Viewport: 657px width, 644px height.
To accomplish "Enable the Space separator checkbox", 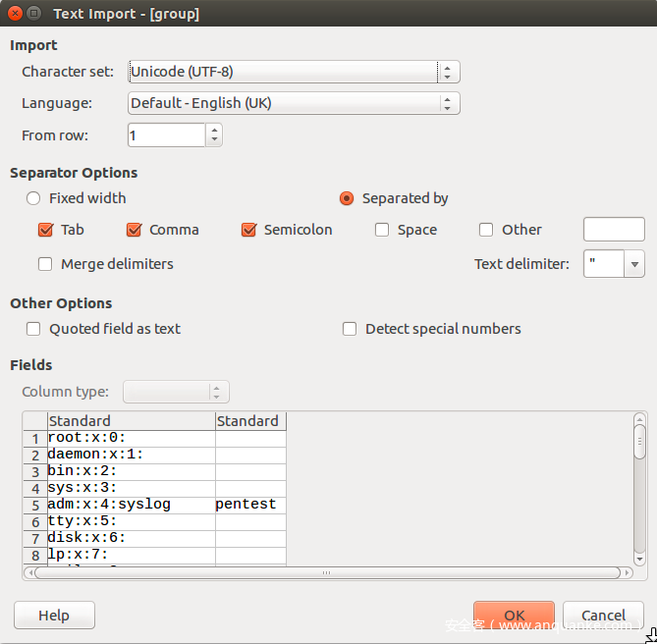I will coord(382,230).
